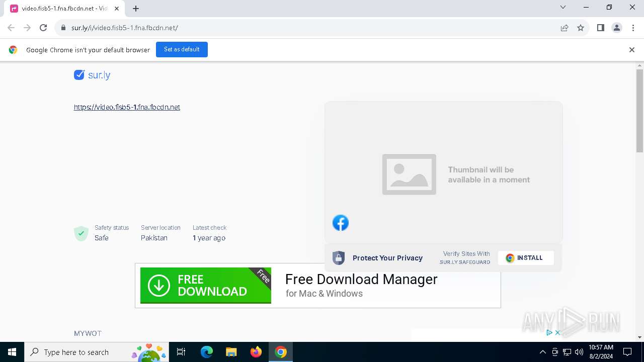Click the placeholder thumbnail image
The image size is (644, 362).
click(x=409, y=174)
